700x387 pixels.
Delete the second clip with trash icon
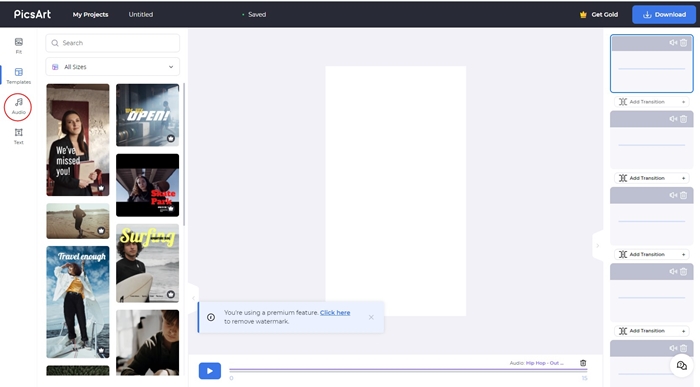683,119
